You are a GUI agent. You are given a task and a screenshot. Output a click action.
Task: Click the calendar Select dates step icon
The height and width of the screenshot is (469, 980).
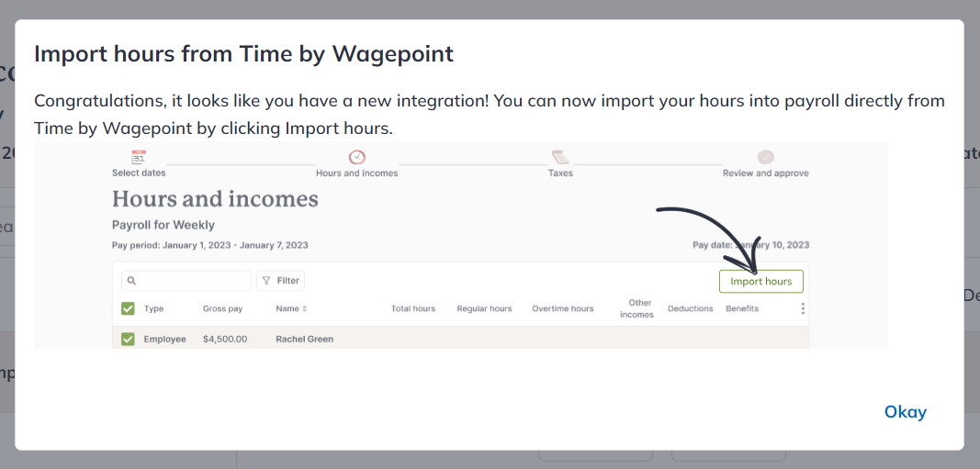pos(139,157)
